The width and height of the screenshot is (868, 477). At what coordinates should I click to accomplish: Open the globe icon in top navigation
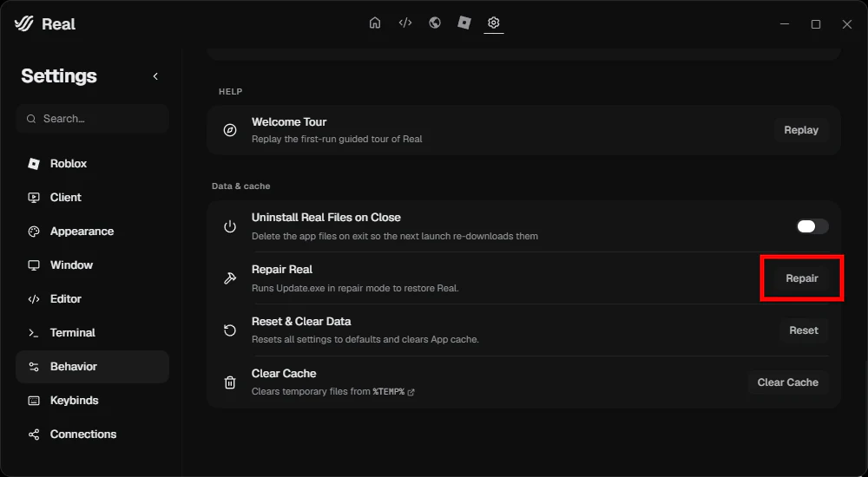coord(435,23)
